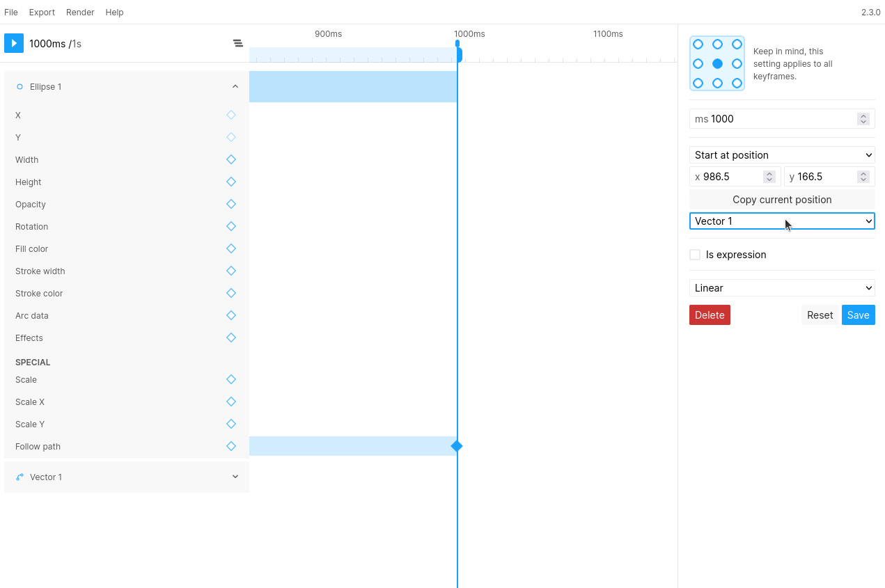Image resolution: width=885 pixels, height=588 pixels.
Task: Add keyframe diamond for X property
Action: [x=231, y=115]
